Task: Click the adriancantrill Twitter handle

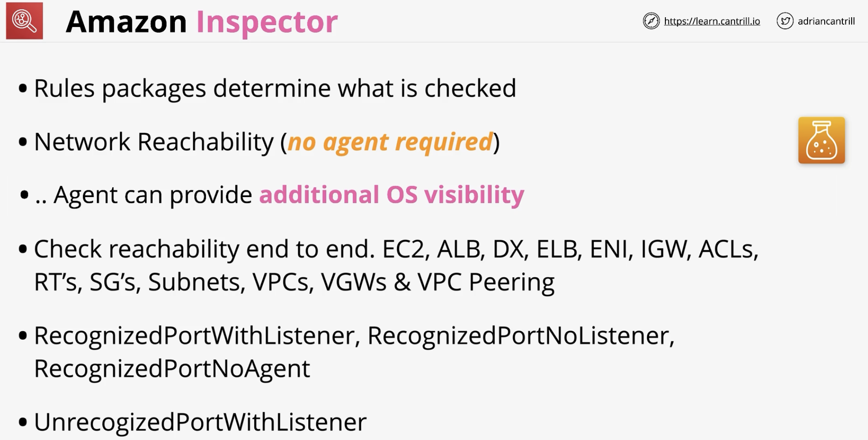Action: point(826,21)
